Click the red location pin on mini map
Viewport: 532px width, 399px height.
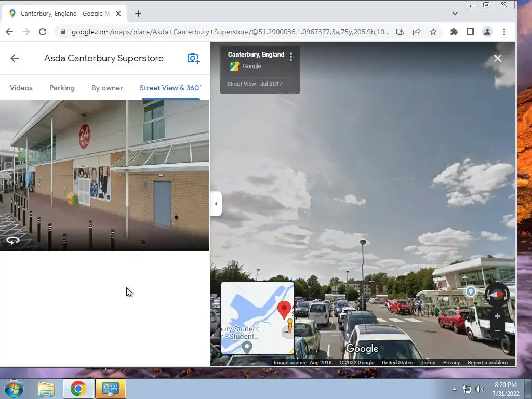284,310
